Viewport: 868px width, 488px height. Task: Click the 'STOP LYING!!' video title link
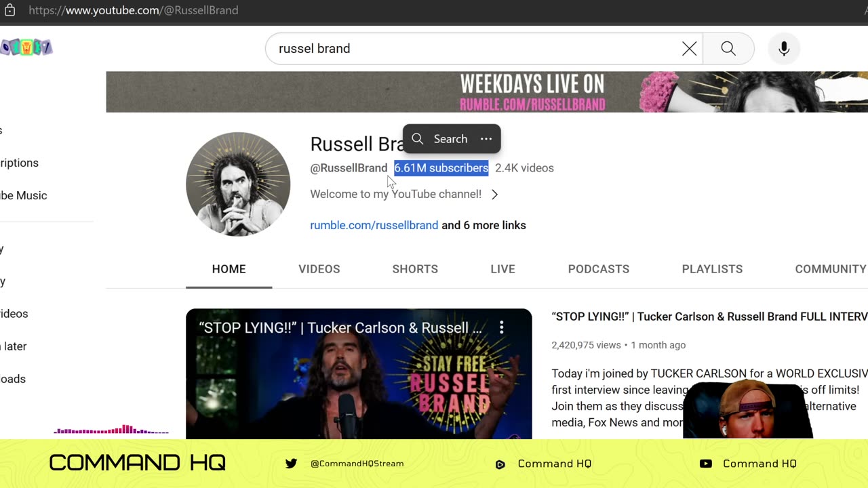709,317
